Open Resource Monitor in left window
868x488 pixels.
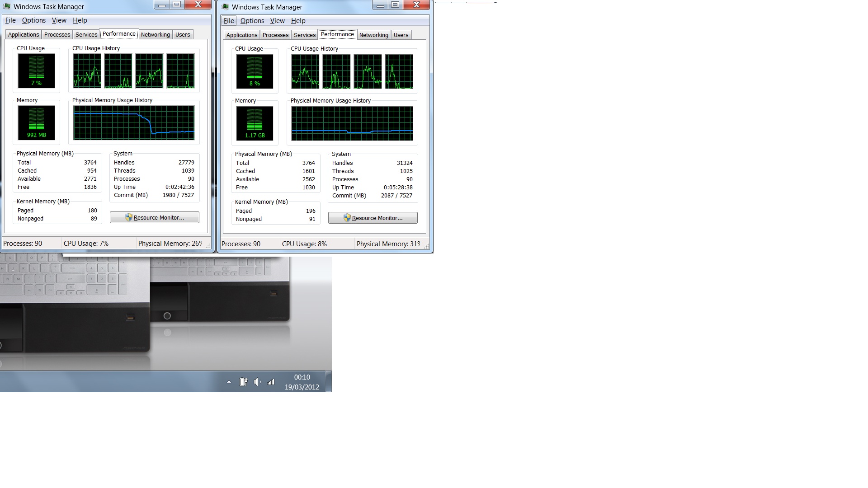[154, 217]
